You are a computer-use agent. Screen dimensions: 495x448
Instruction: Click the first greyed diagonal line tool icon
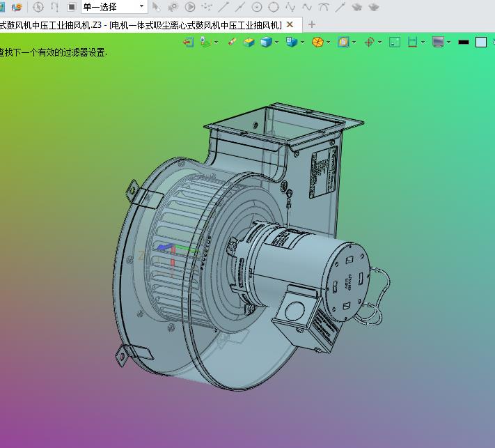click(223, 7)
